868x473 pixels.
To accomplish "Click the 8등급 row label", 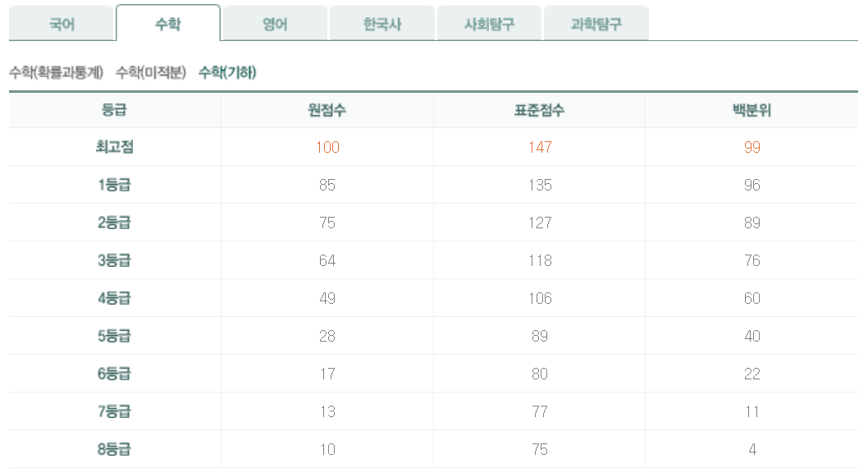I will 112,449.
